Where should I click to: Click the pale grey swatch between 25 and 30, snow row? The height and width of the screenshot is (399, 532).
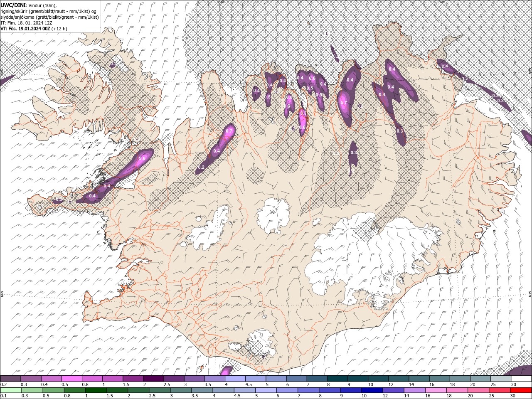pos(501,379)
